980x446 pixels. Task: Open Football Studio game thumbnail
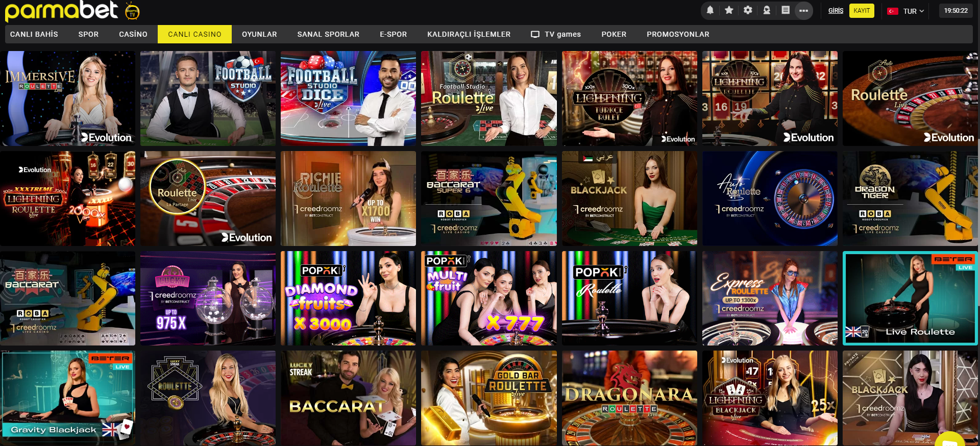click(208, 98)
